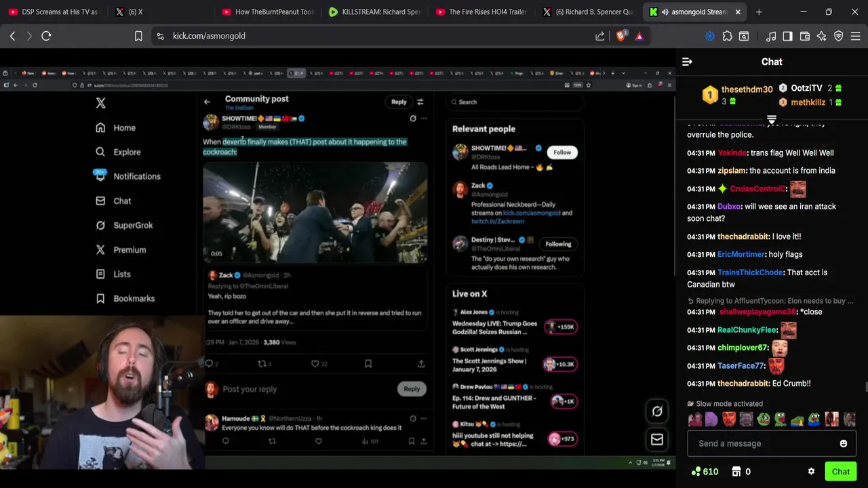868x488 pixels.
Task: Open Premium in the X sidebar
Action: point(121,249)
